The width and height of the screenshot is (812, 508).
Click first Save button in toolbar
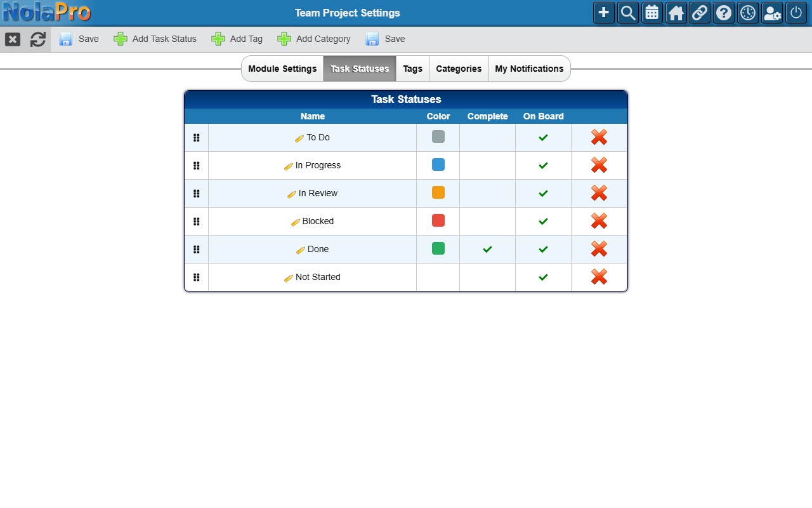[x=79, y=39]
